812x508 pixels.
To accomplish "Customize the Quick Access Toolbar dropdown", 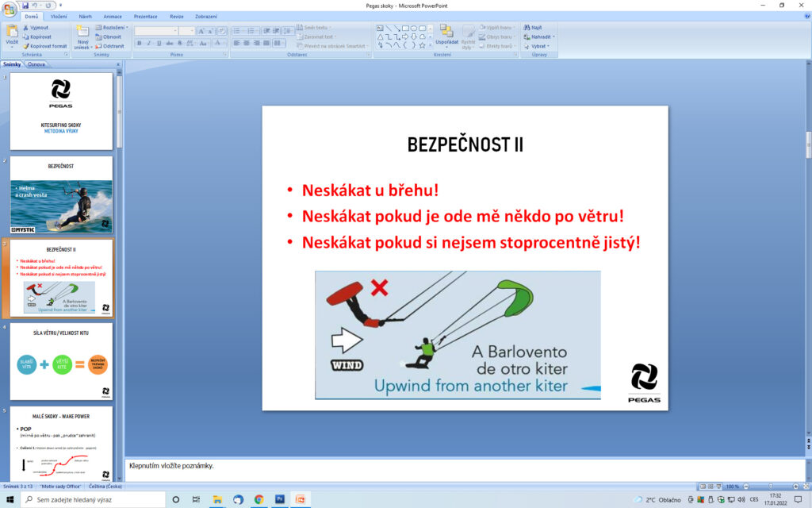I will (60, 6).
